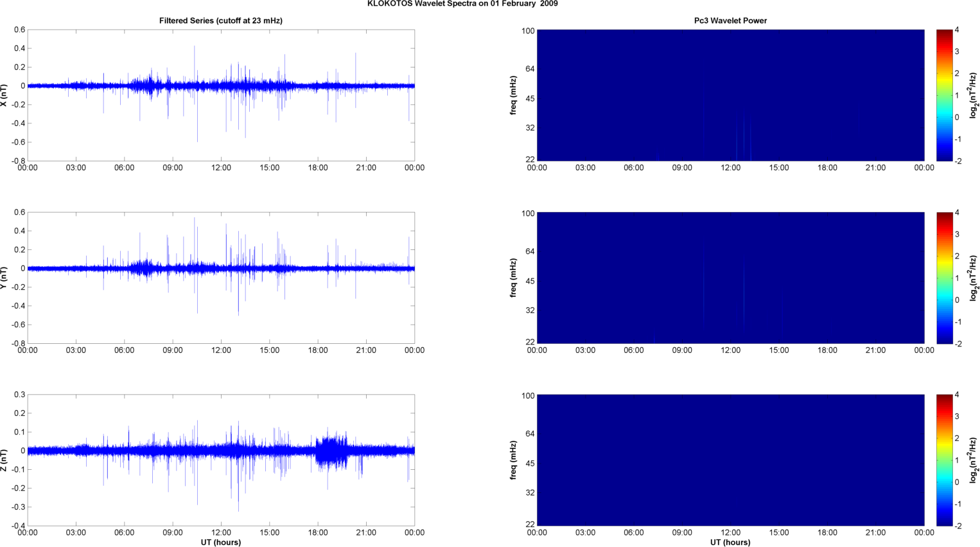980x547 pixels.
Task: Click 'UT (hours)' label under the Z time series
Action: point(221,543)
